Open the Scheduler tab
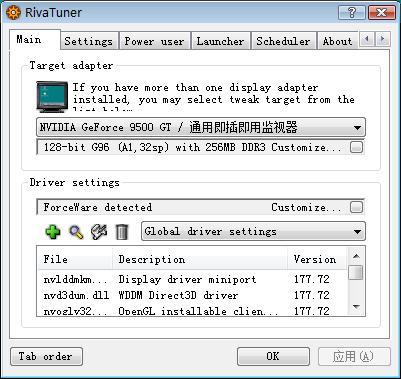The width and height of the screenshot is (401, 379). coord(283,41)
